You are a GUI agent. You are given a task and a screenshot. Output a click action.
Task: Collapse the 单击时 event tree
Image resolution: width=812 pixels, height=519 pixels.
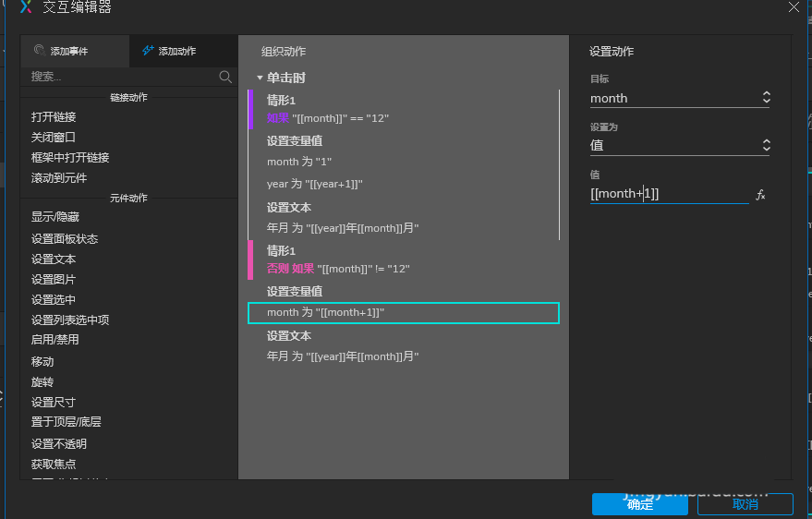pos(261,78)
